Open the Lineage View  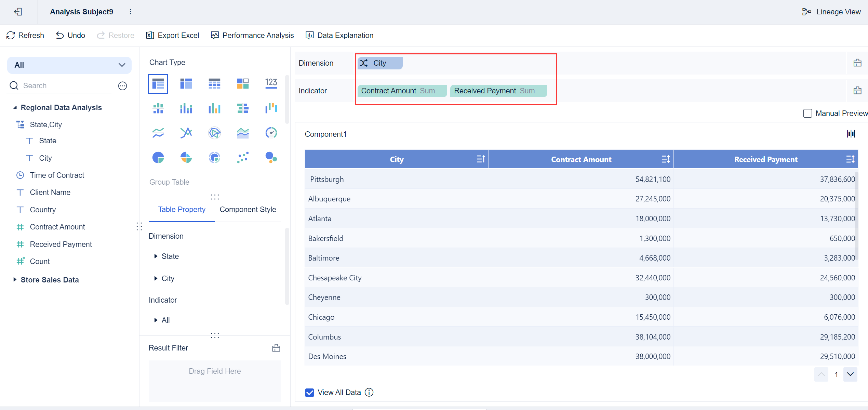(831, 12)
